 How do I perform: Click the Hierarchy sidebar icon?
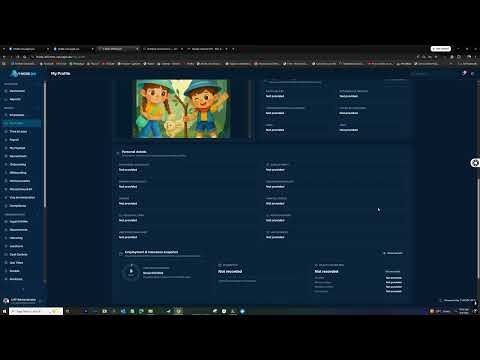(x=6, y=238)
